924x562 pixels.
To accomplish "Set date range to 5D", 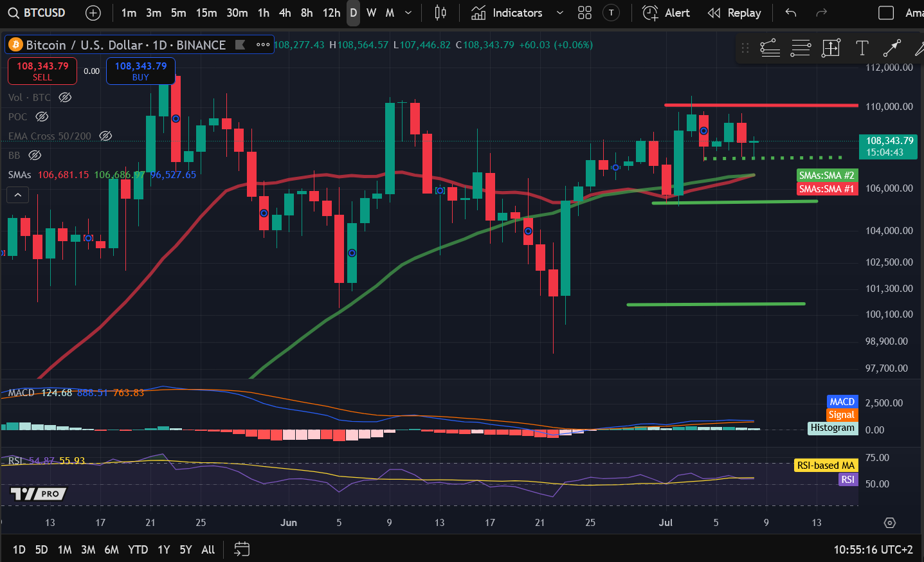I will 41,549.
